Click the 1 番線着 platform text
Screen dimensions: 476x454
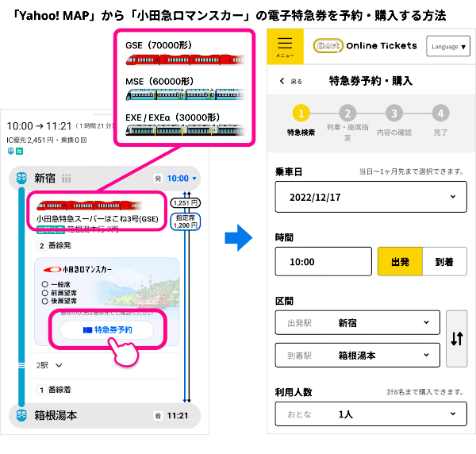click(54, 390)
